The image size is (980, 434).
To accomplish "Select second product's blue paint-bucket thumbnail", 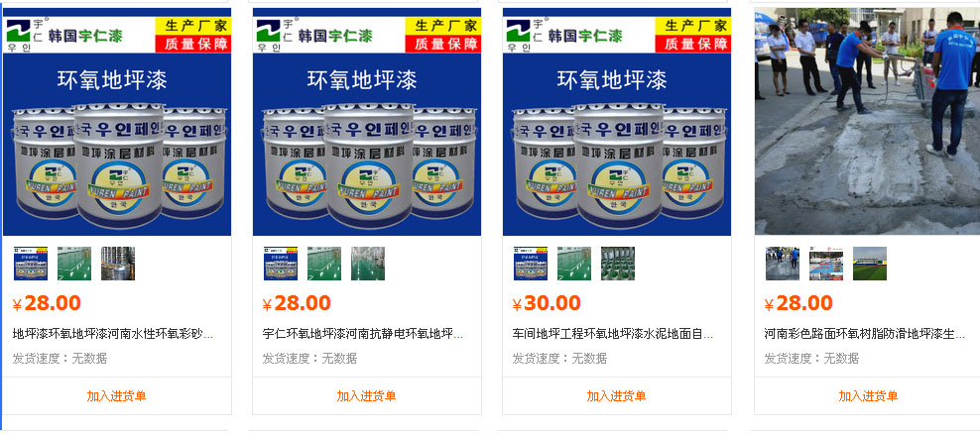I will [x=281, y=264].
